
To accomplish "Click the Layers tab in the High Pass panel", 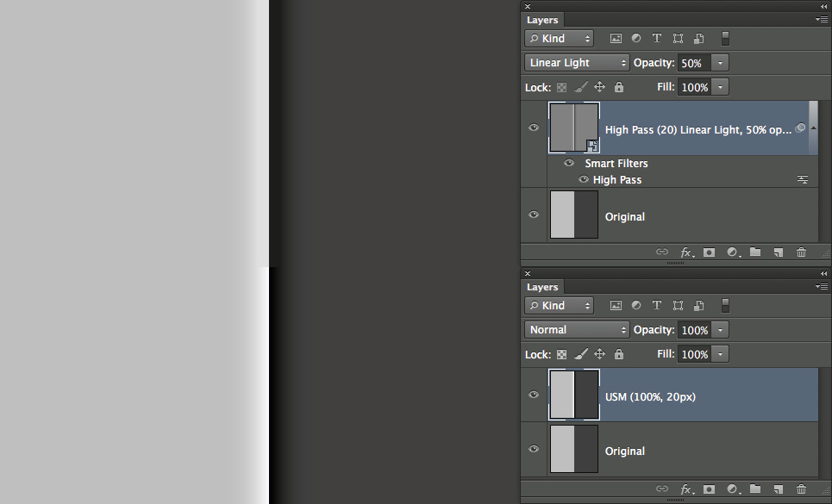I will [x=542, y=20].
